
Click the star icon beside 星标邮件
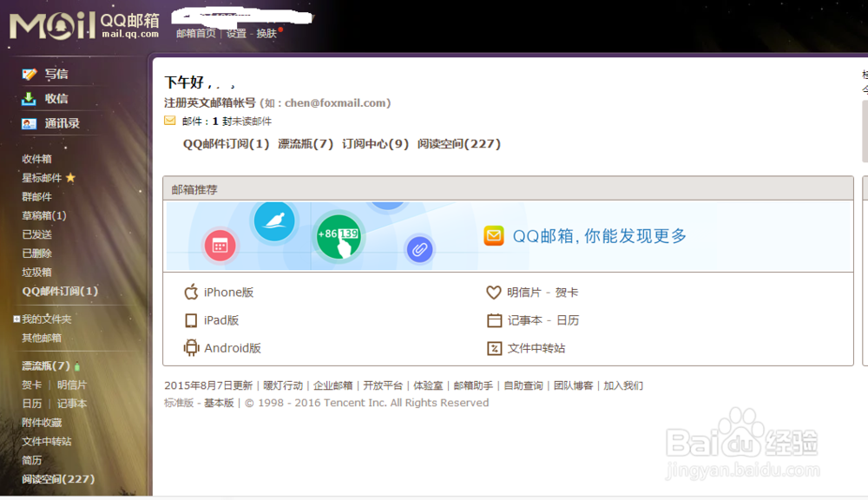coord(70,178)
